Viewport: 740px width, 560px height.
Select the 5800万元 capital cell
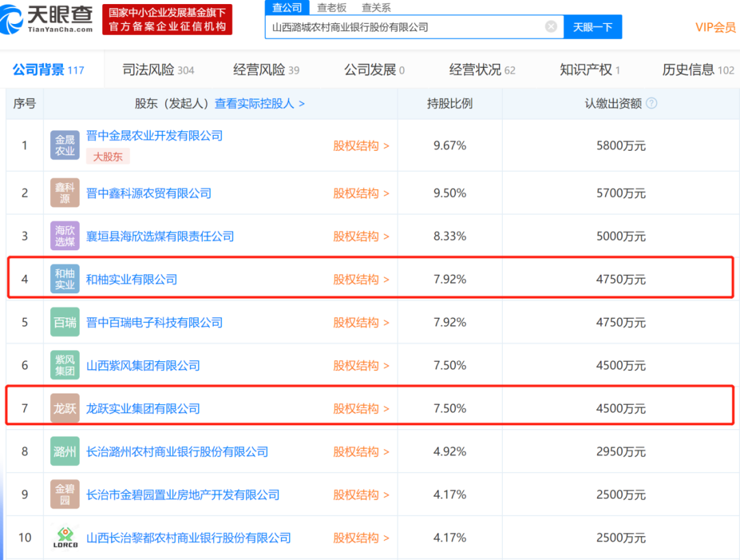pyautogui.click(x=621, y=145)
